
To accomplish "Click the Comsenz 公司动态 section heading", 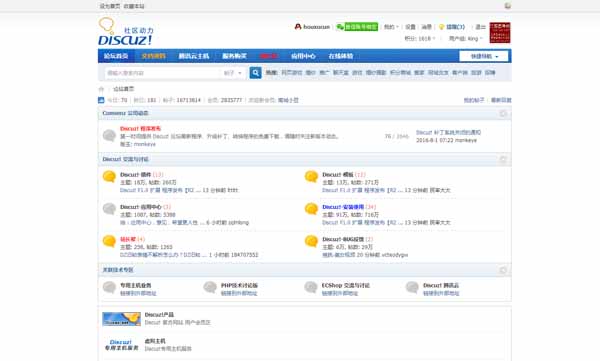I will [126, 113].
